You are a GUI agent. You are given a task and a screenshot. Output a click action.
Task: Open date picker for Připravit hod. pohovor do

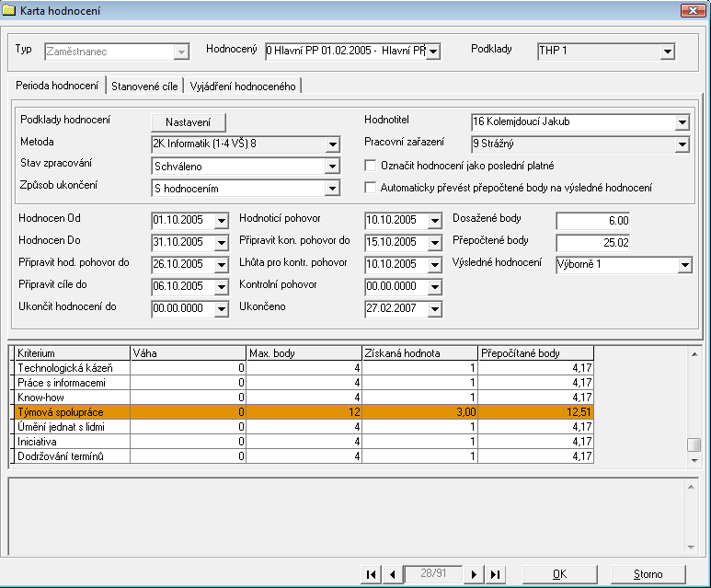[x=222, y=264]
